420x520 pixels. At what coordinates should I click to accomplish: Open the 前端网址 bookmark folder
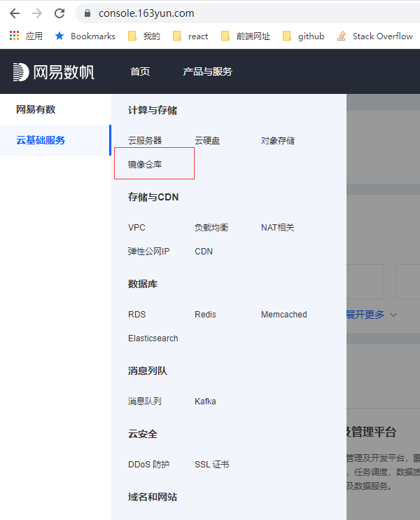pyautogui.click(x=246, y=36)
